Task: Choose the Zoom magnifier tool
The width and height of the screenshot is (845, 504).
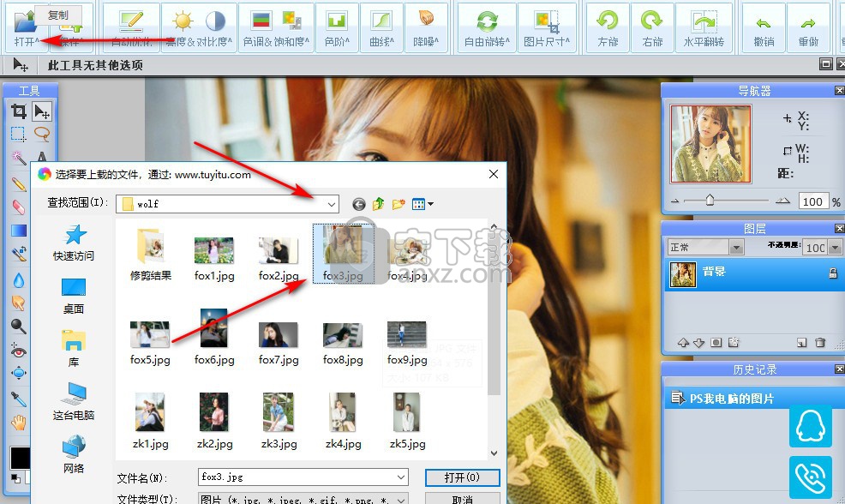Action: tap(18, 327)
